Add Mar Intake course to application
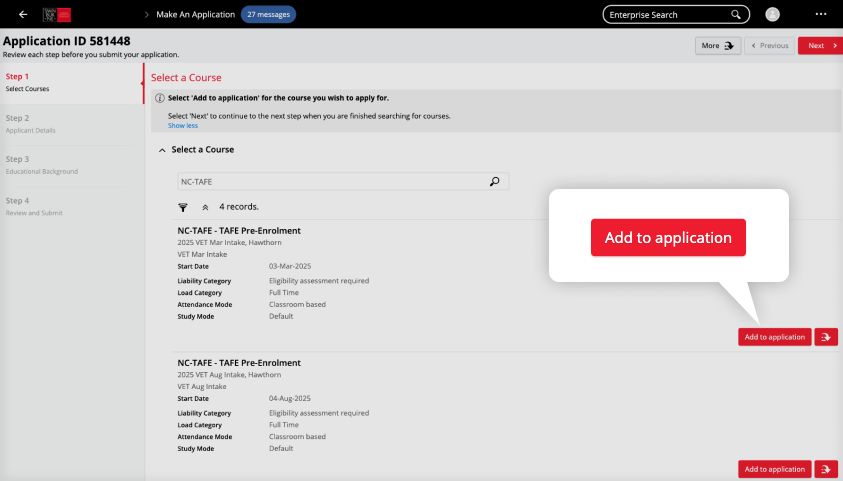Image resolution: width=843 pixels, height=481 pixels. click(x=774, y=337)
